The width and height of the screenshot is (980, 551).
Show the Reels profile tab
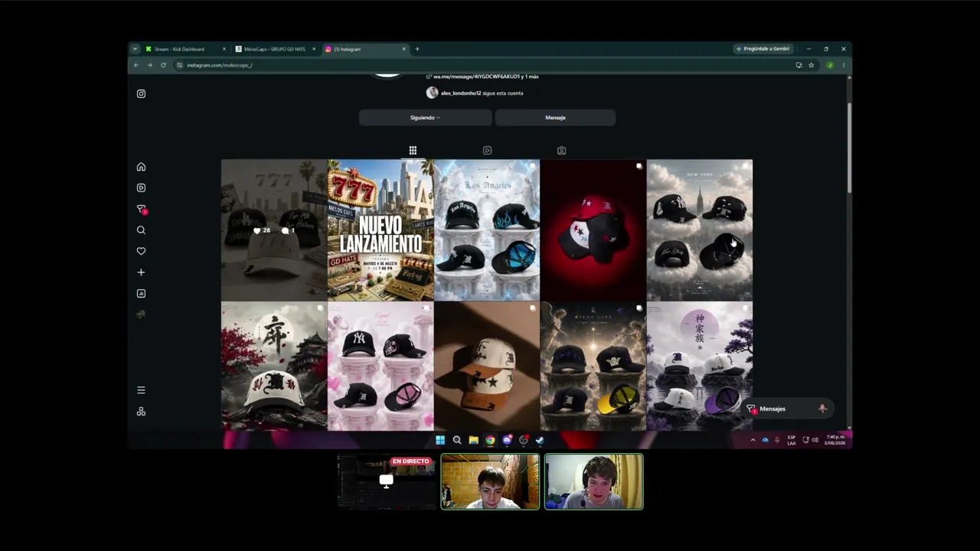coord(487,151)
